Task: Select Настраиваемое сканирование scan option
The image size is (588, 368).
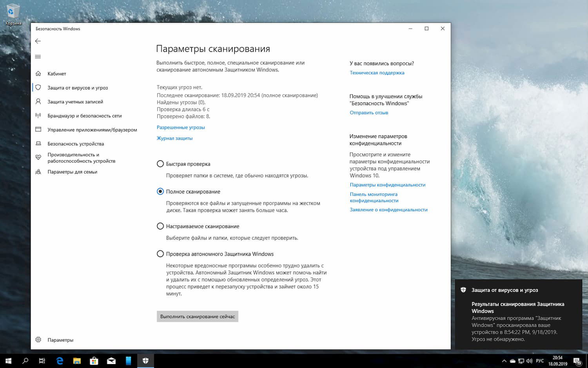Action: 160,226
